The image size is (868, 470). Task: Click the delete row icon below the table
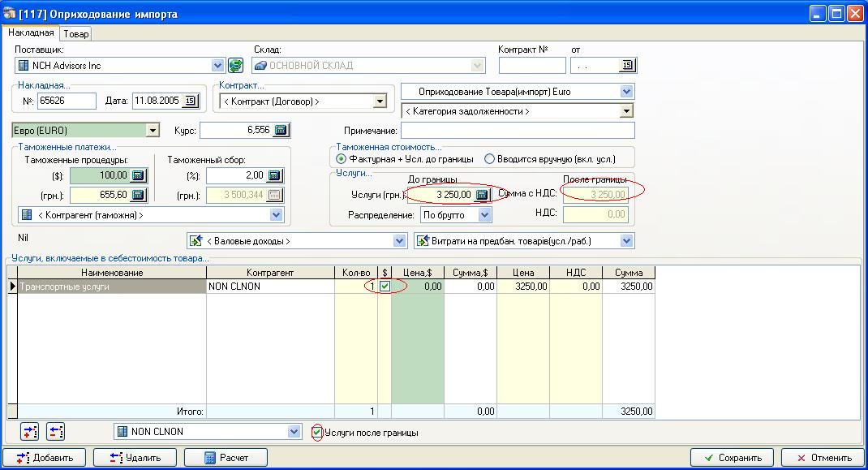[x=55, y=432]
